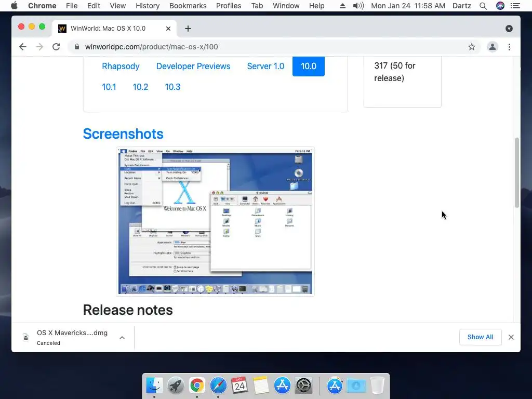The width and height of the screenshot is (532, 399).
Task: Switch to the 10.3 version
Action: tap(172, 87)
